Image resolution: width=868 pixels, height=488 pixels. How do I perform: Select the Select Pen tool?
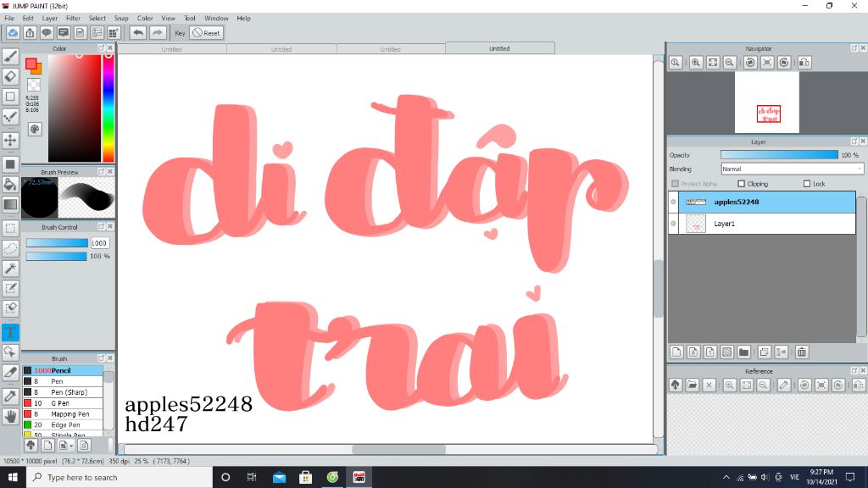[x=10, y=288]
